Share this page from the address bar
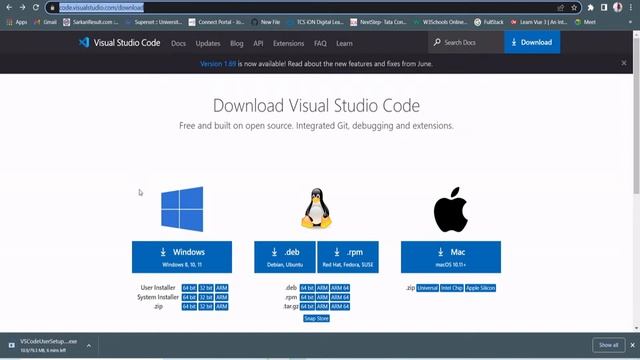640x360 pixels. [x=561, y=7]
